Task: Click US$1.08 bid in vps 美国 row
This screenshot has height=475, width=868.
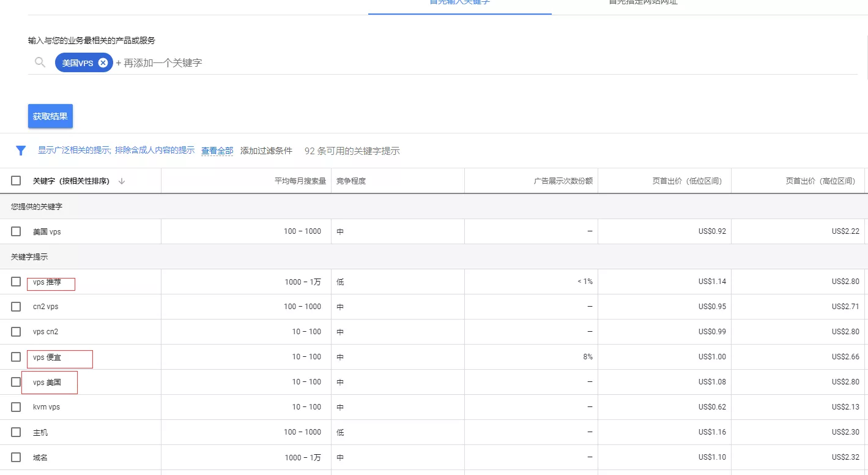Action: pyautogui.click(x=712, y=382)
